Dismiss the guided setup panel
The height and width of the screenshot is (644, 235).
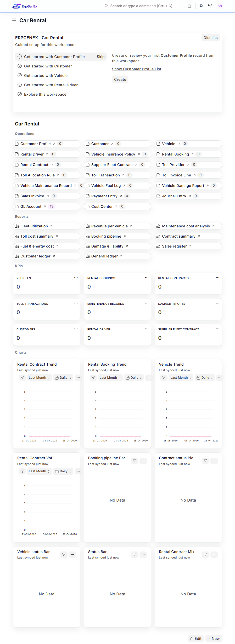coord(211,38)
